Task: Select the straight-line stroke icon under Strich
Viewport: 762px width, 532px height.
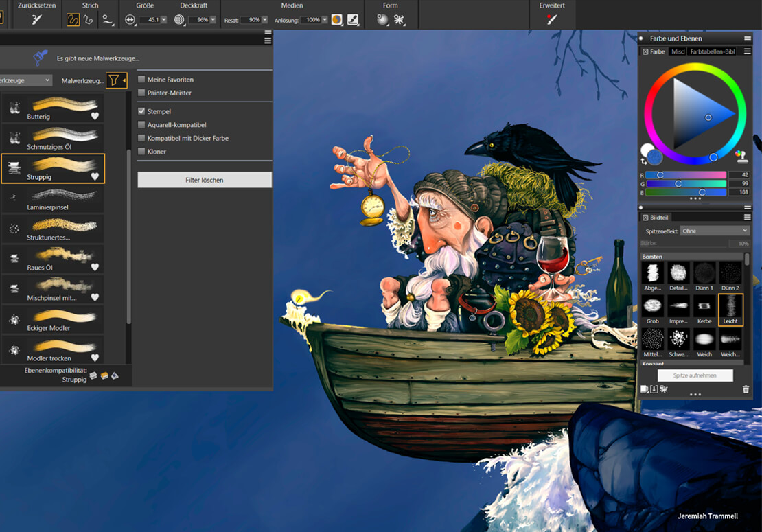Action: click(89, 19)
